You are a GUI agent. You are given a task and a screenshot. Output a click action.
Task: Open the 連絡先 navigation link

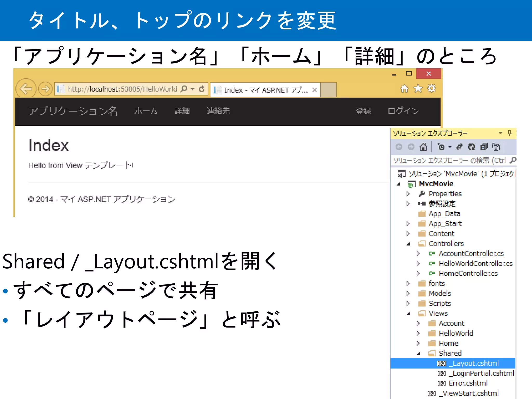(x=218, y=111)
